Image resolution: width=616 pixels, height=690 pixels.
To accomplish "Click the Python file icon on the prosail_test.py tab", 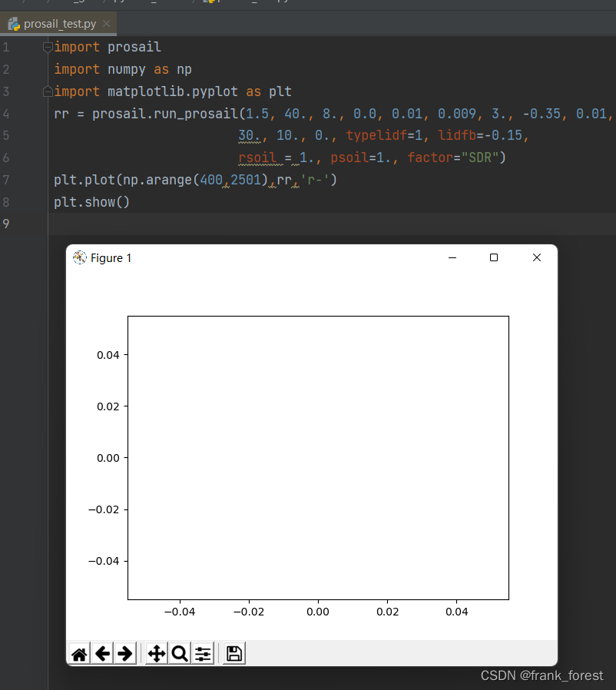I will 13,24.
